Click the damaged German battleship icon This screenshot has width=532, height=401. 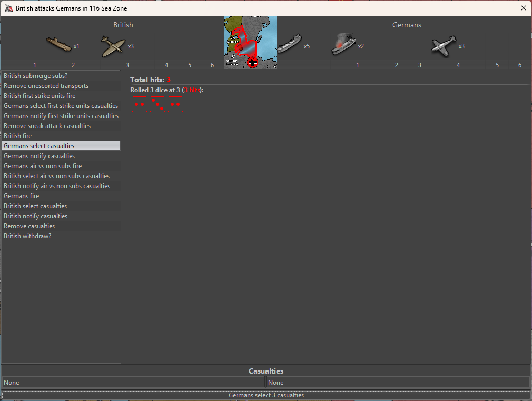(343, 45)
